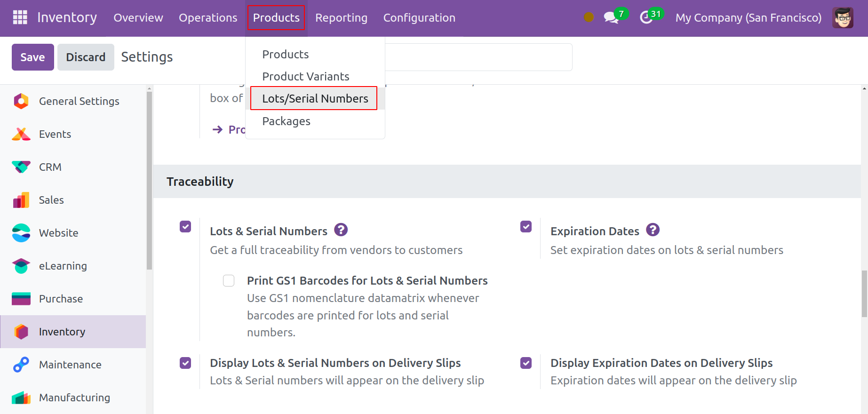Open CRM settings in the sidebar
Screen dimensions: 868x414
pos(50,167)
